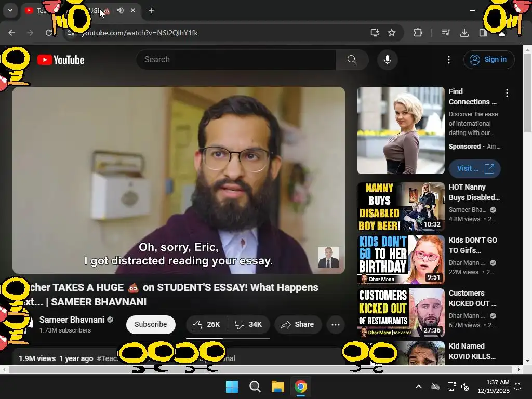This screenshot has height=399, width=532.
Task: Open a new browser tab
Action: [x=152, y=10]
